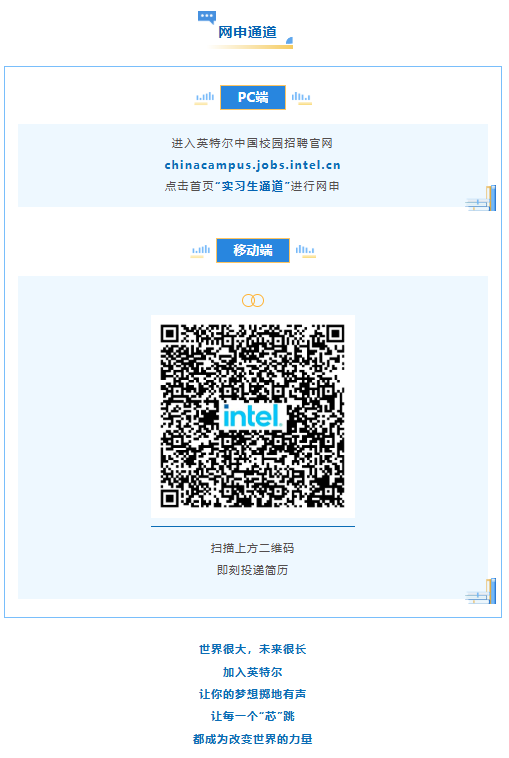Screen dimensions: 509x758
Task: Click the books icon near QR panel bottom
Action: point(481,591)
